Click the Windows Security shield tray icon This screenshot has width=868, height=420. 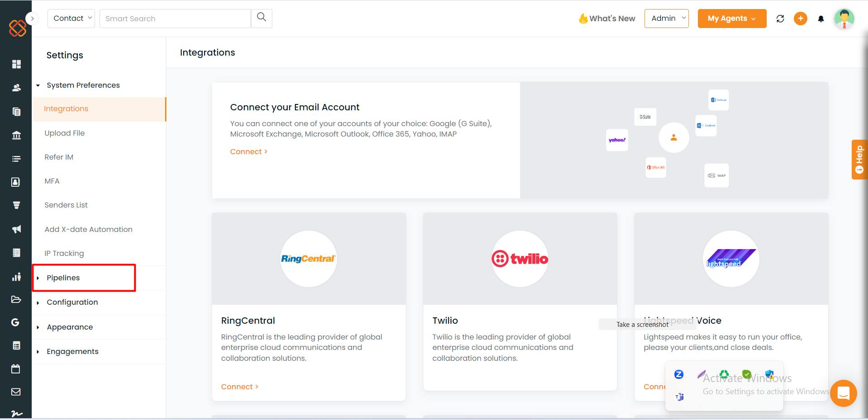tap(769, 375)
